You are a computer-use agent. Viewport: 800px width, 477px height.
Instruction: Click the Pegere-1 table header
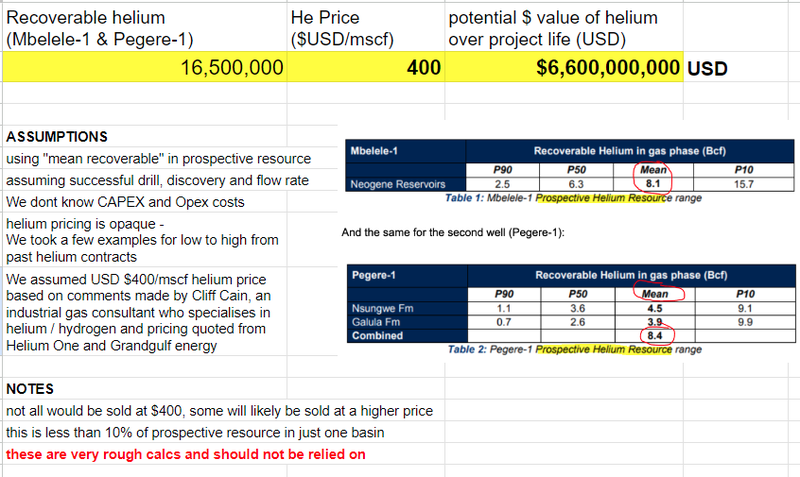pos(407,275)
